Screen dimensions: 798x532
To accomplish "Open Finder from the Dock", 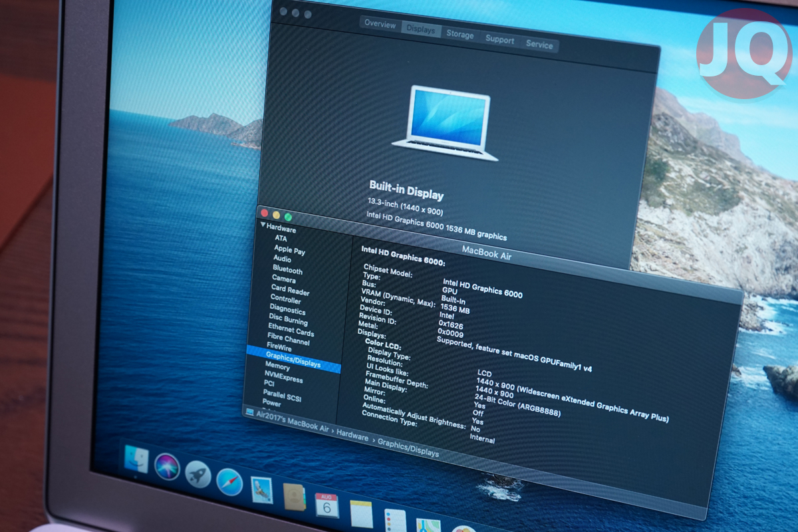I will [x=136, y=460].
